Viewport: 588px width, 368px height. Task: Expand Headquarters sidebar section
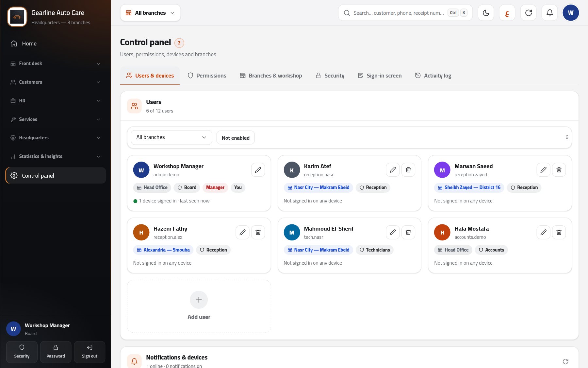tap(56, 138)
